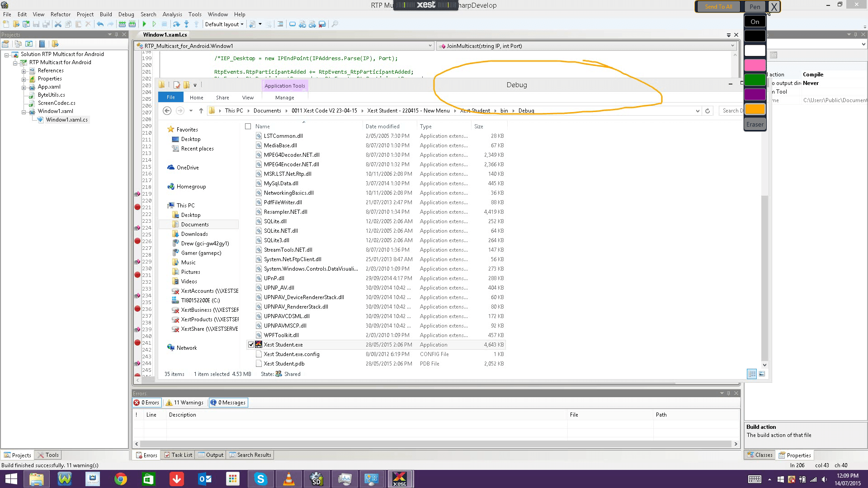Uncheck the Xest Student.exe checkbox
This screenshot has height=488, width=868.
click(x=251, y=344)
